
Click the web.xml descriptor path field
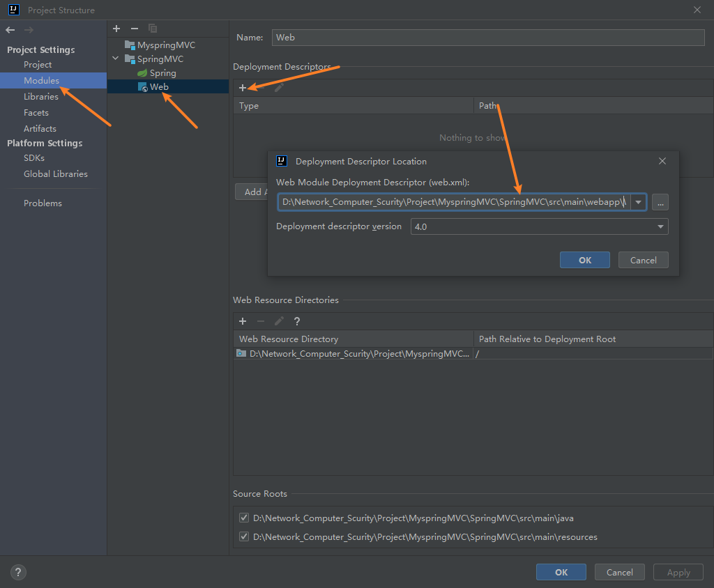(x=454, y=202)
